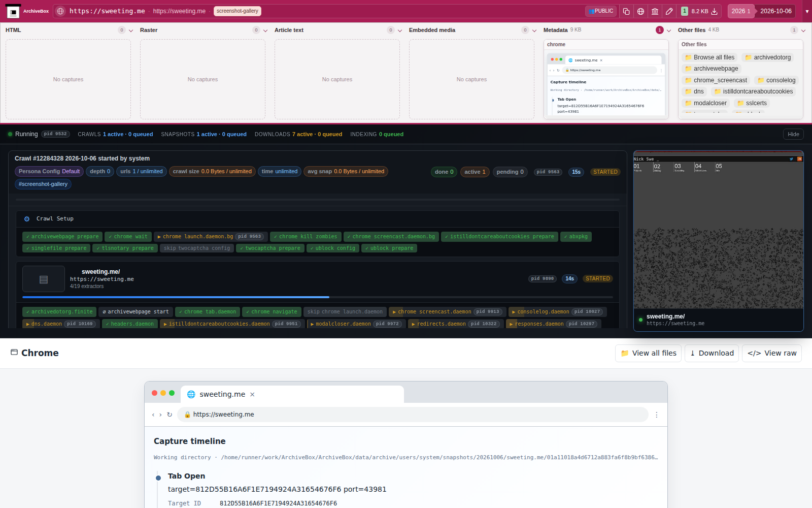Open the chrome_screencast folder

click(716, 80)
